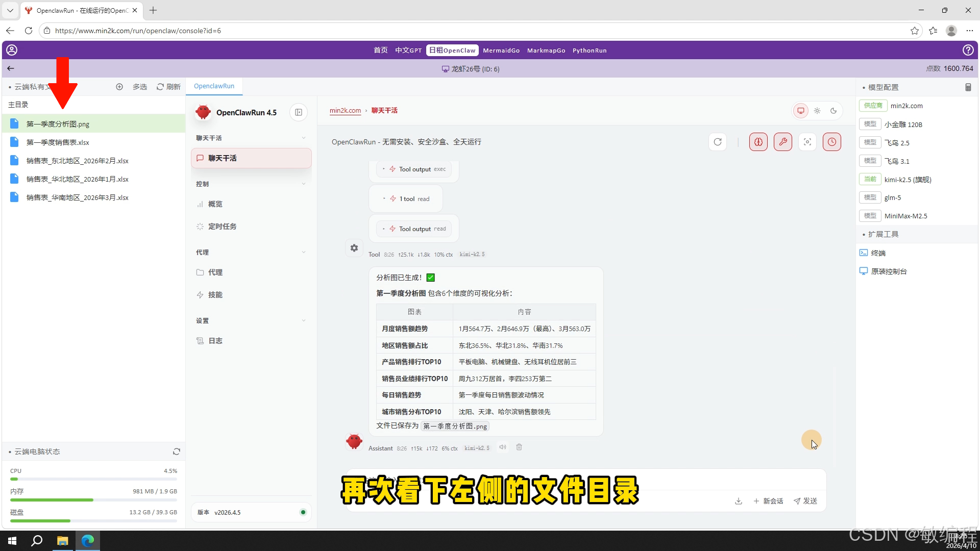This screenshot has height=551, width=980.
Task: Click the 发送 send button
Action: click(805, 501)
